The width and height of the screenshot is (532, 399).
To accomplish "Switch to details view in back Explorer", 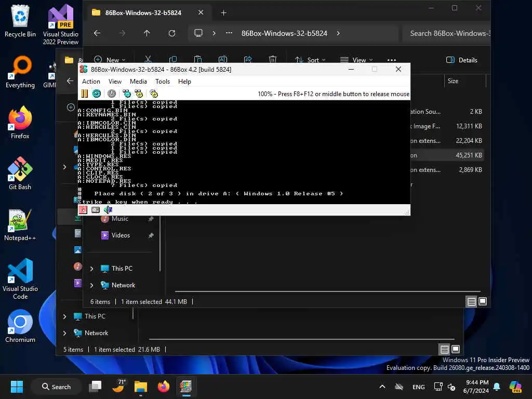I will coord(445,349).
